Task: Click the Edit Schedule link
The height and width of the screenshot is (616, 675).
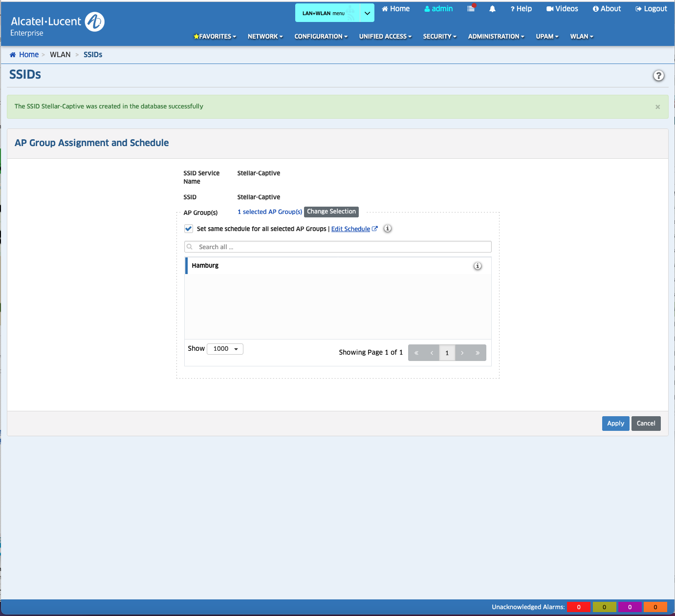Action: (351, 229)
